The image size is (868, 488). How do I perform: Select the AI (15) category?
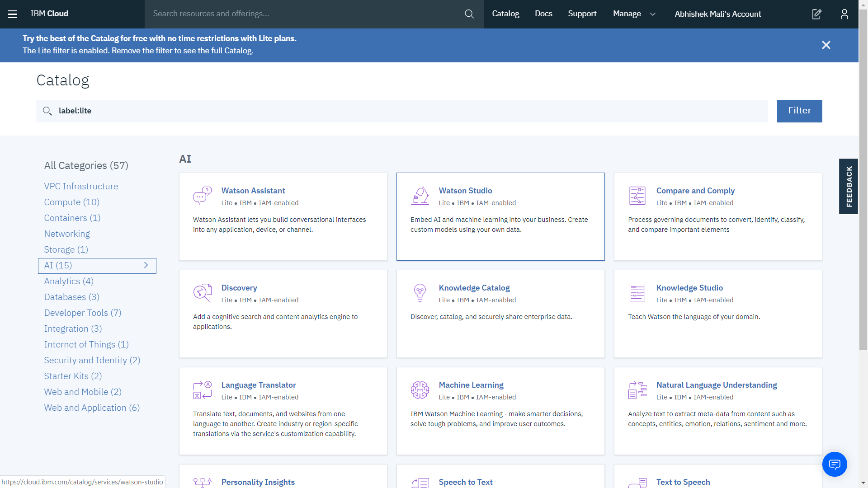tap(97, 266)
